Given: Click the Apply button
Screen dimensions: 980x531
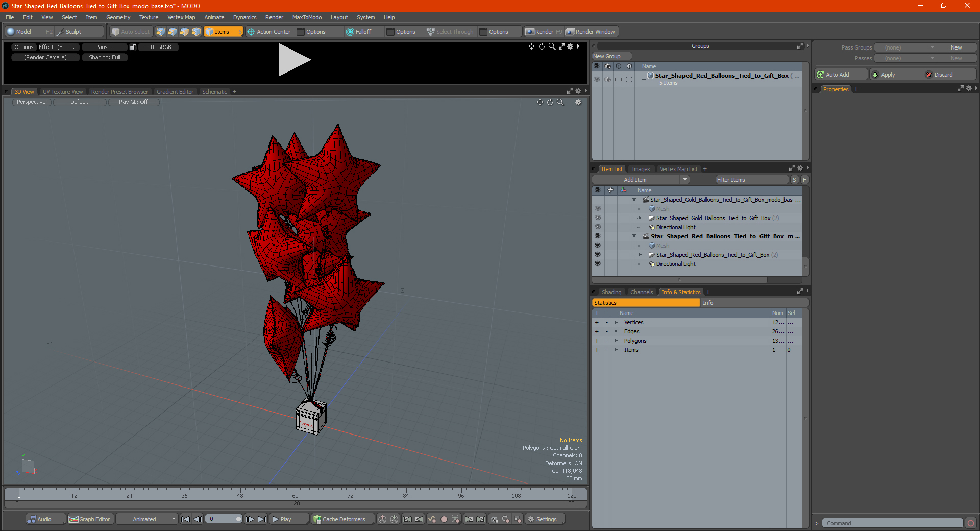Looking at the screenshot, I should 896,75.
